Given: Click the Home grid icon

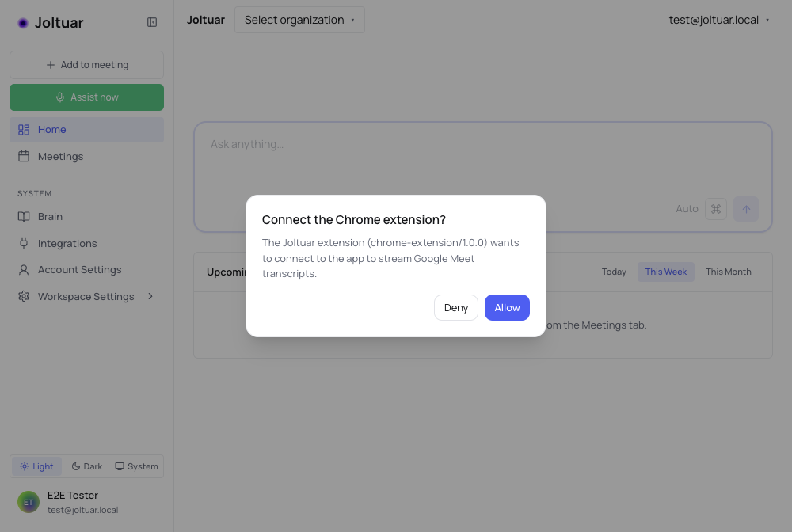Looking at the screenshot, I should (24, 130).
